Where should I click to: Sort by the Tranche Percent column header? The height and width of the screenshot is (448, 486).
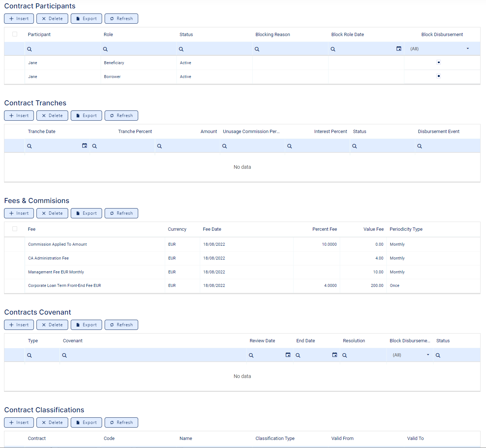(135, 132)
